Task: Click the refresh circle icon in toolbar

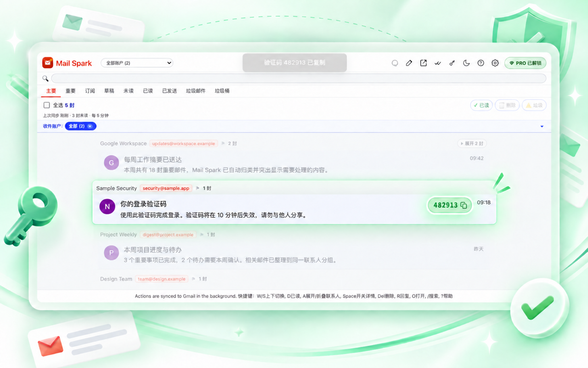Action: pyautogui.click(x=395, y=63)
